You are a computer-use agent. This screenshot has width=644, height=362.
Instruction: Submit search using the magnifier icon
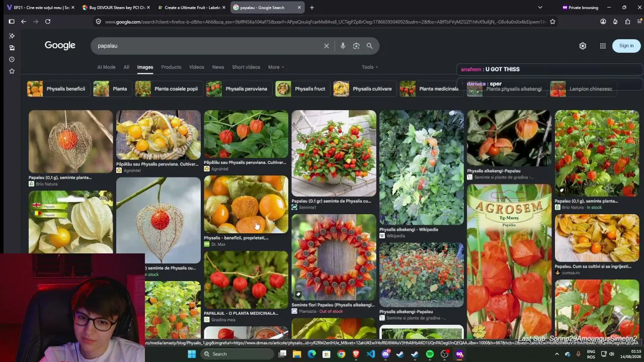coord(370,46)
